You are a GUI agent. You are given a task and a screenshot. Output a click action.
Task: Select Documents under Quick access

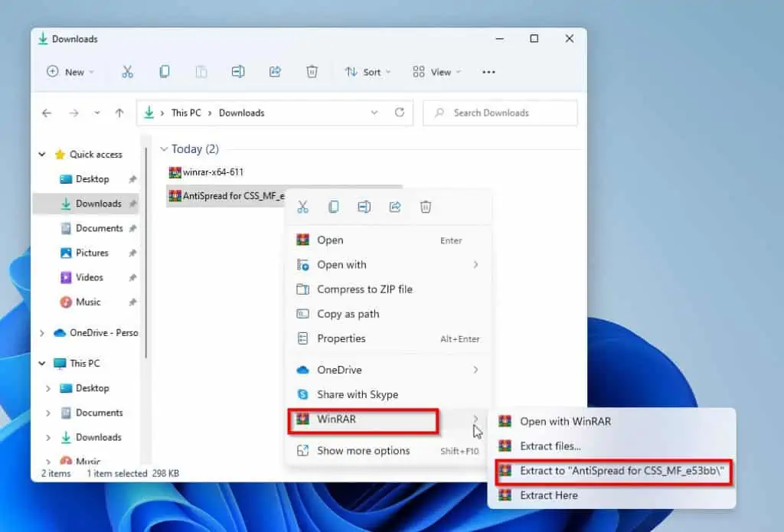86,229
